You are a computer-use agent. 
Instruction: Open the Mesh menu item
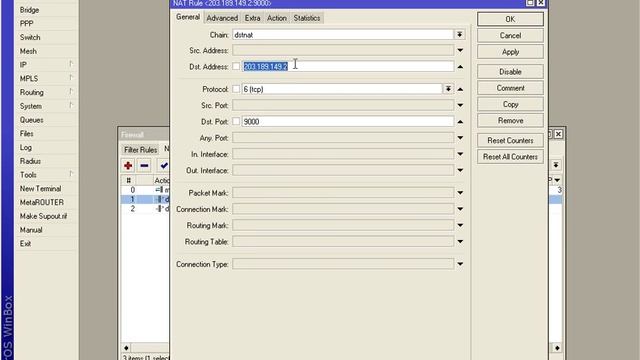(28, 51)
